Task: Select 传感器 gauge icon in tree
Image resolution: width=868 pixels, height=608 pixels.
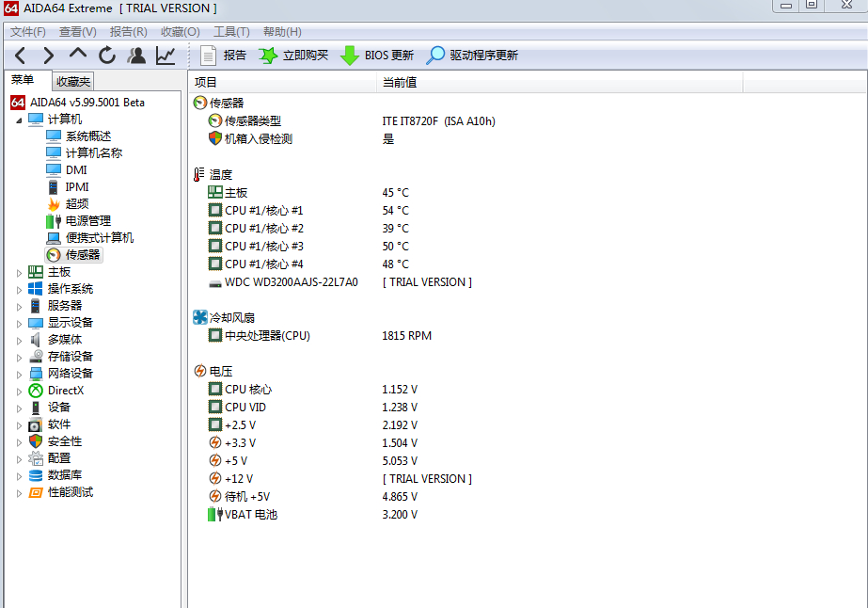Action: pyautogui.click(x=54, y=255)
